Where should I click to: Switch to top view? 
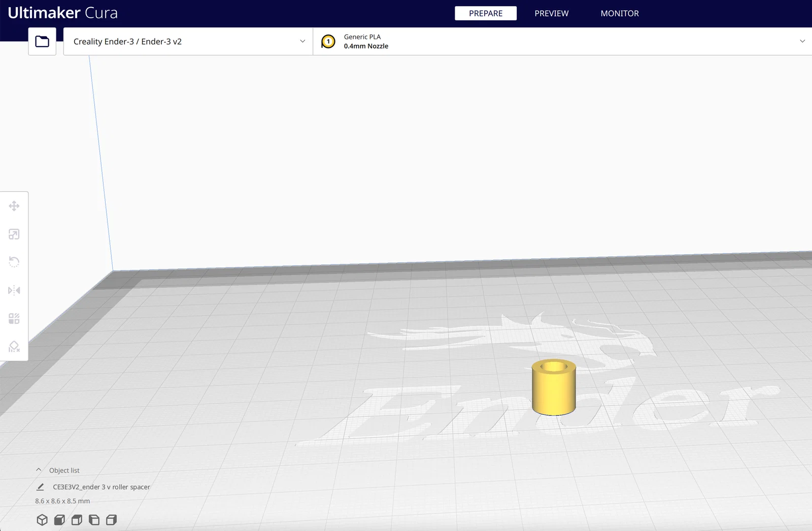[77, 520]
